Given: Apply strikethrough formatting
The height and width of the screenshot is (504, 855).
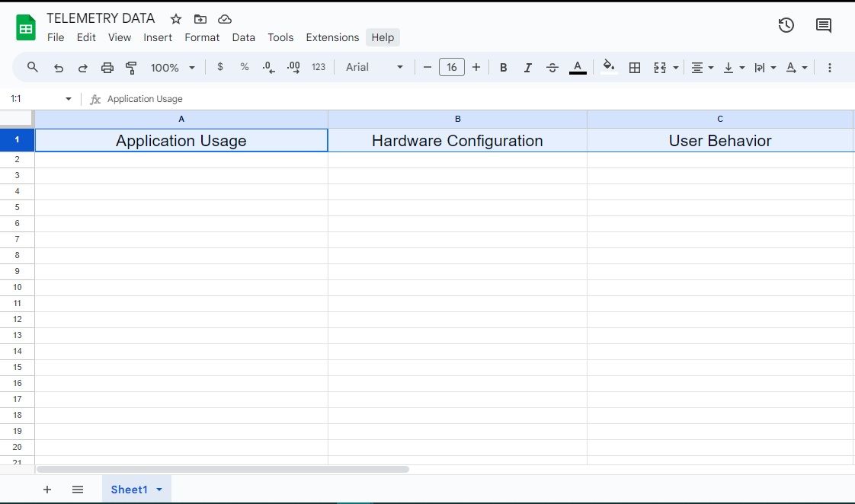Looking at the screenshot, I should 552,67.
